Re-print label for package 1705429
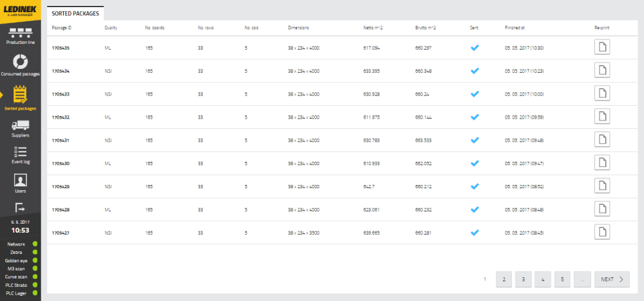This screenshot has height=301, width=644. [602, 186]
